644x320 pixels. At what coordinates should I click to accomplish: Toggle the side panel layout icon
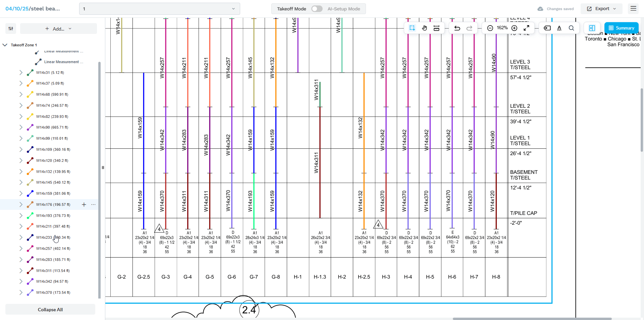592,28
